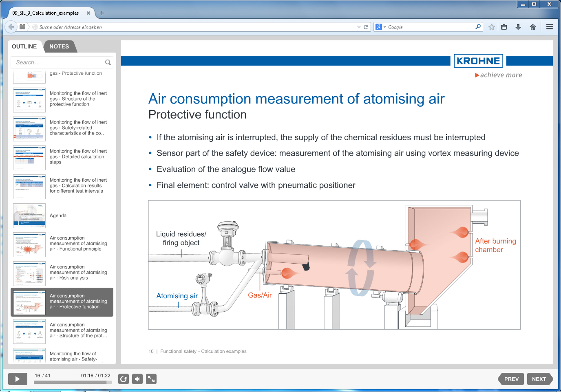Select the OUTLINE tab
561x392 pixels.
[24, 46]
